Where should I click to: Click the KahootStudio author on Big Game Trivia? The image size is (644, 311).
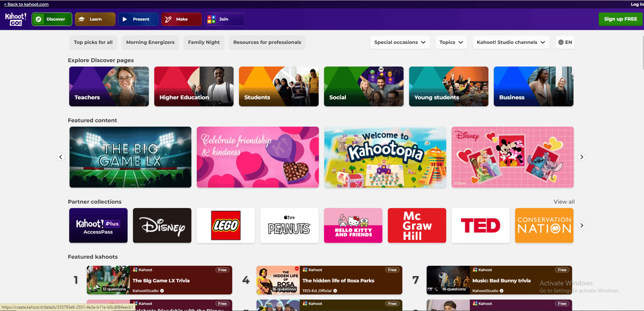click(x=146, y=291)
